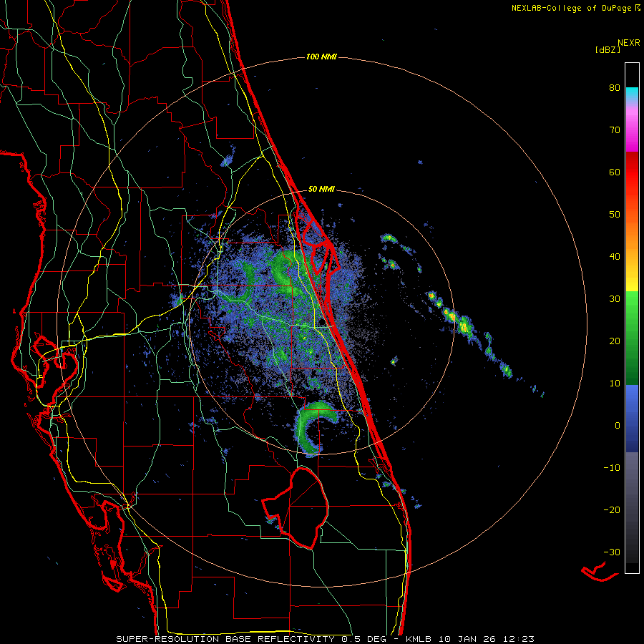This screenshot has height=644, width=644.
Task: Click the 40 value on the dBZ scale
Action: (x=615, y=257)
